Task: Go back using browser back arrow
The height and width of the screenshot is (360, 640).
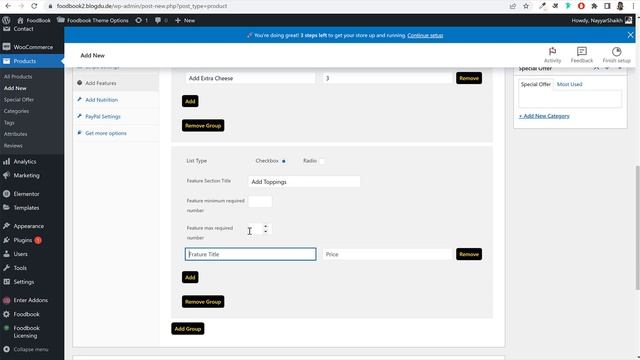Action: 8,6
